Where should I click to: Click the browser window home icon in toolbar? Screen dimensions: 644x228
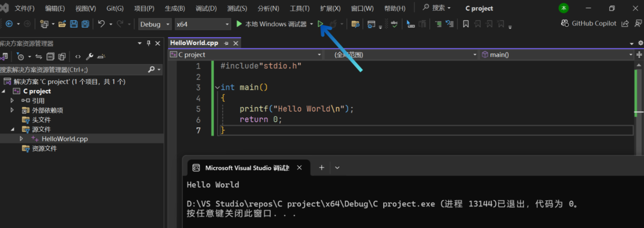tap(371, 24)
